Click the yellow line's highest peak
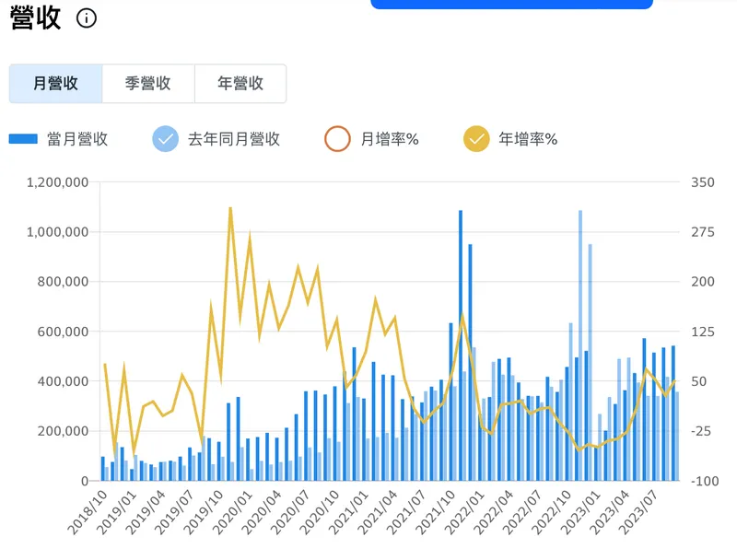This screenshot has height=560, width=737. tap(230, 208)
